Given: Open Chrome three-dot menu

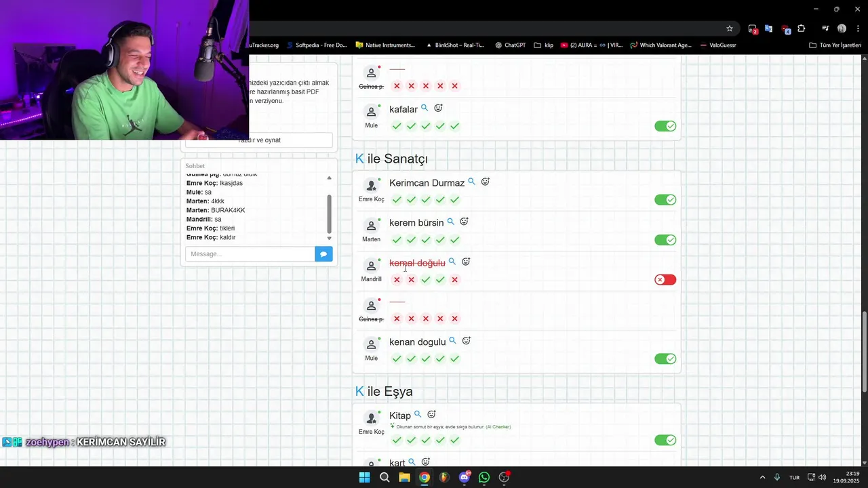Looking at the screenshot, I should click(x=858, y=28).
